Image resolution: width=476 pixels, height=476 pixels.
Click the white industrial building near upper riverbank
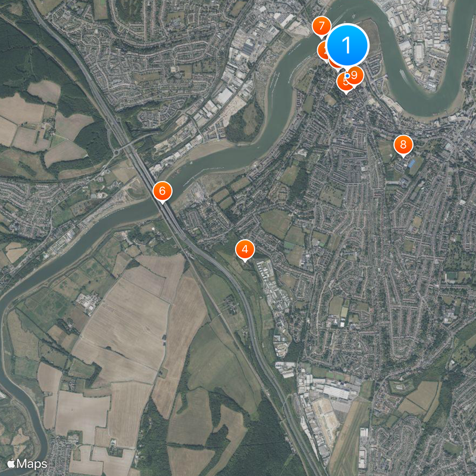(225, 96)
